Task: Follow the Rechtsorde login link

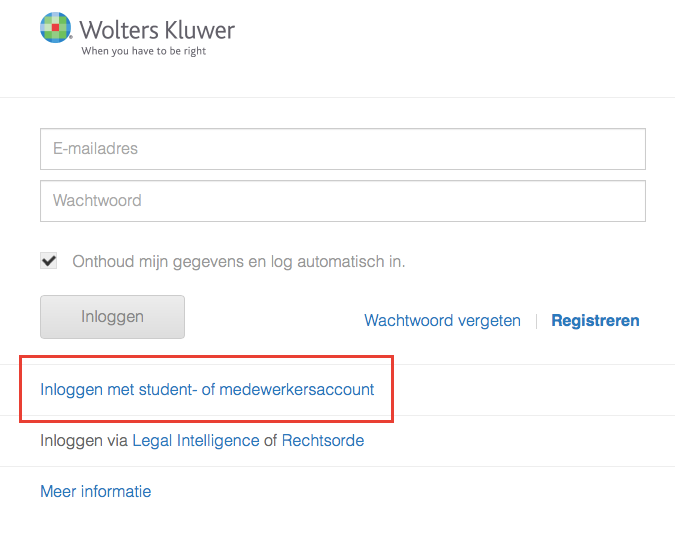Action: click(x=323, y=441)
